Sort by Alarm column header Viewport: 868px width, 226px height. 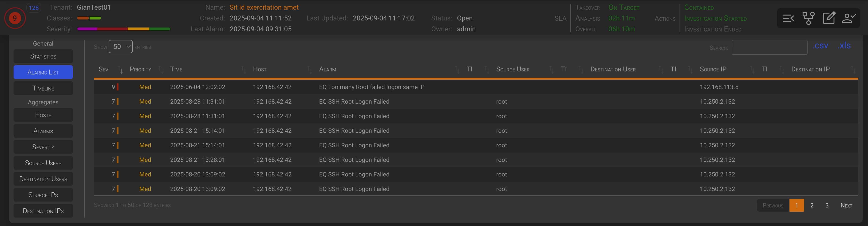[327, 69]
